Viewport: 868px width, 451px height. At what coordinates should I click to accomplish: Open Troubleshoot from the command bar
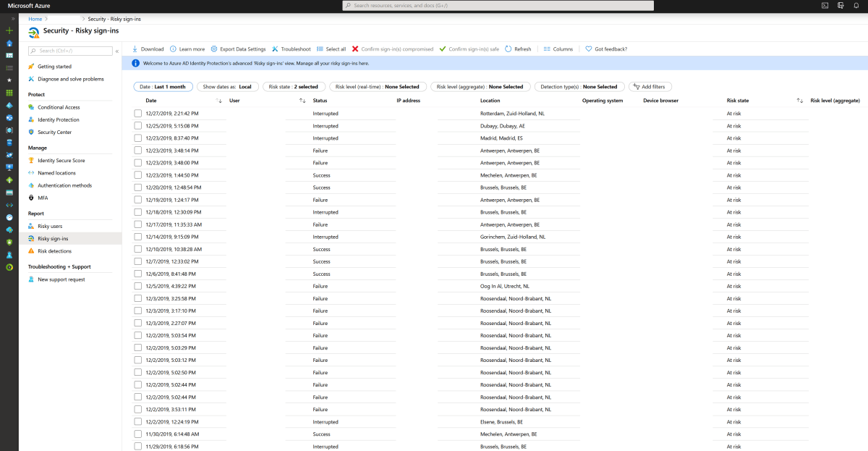tap(292, 49)
